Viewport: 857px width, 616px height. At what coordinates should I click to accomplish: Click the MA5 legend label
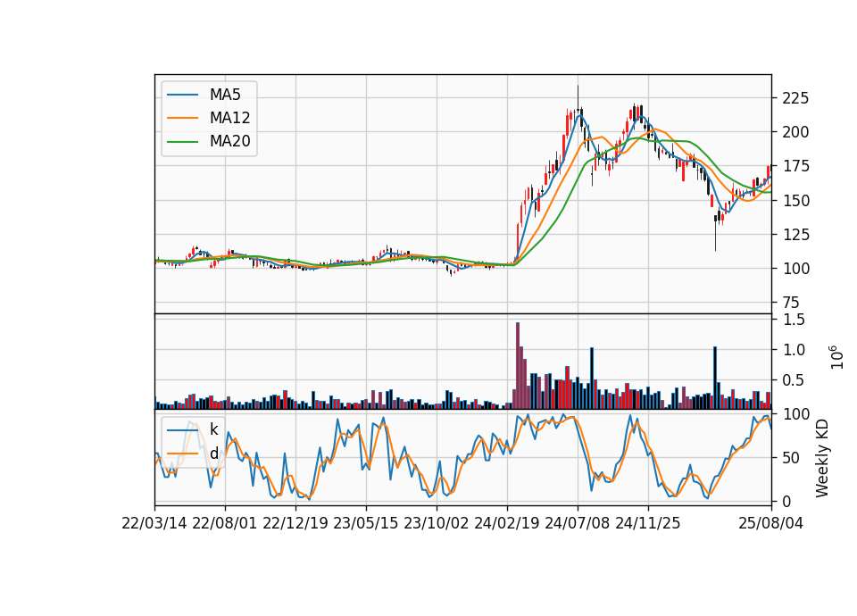point(225,95)
